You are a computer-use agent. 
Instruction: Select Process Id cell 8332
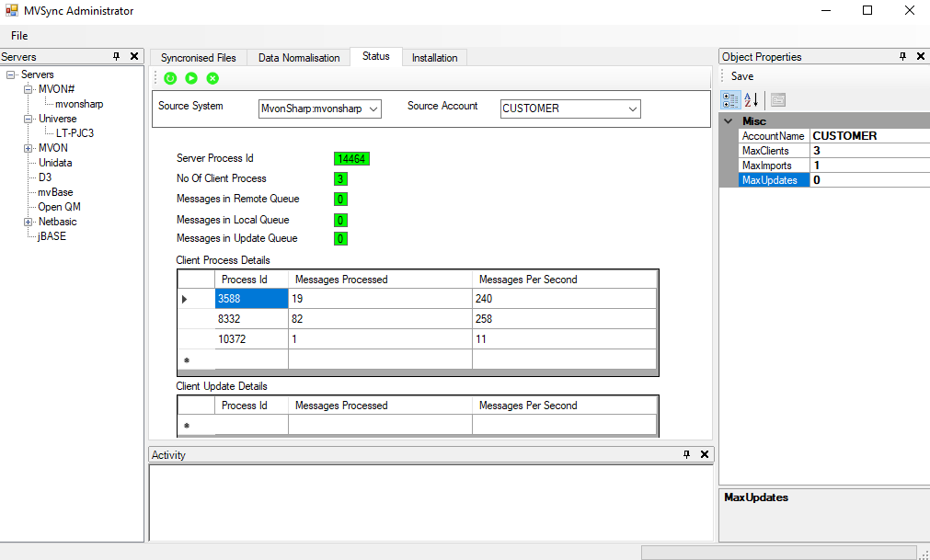pyautogui.click(x=251, y=319)
